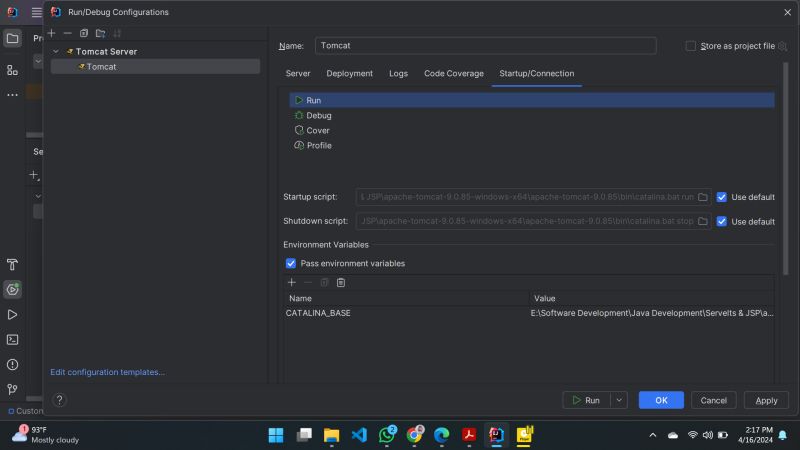Viewport: 800px width, 450px height.
Task: Open the Git tool window icon
Action: (12, 389)
